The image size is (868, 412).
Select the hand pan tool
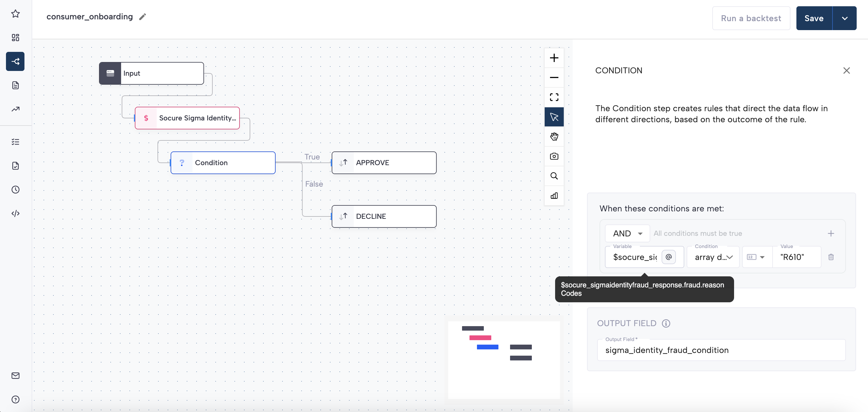click(554, 137)
